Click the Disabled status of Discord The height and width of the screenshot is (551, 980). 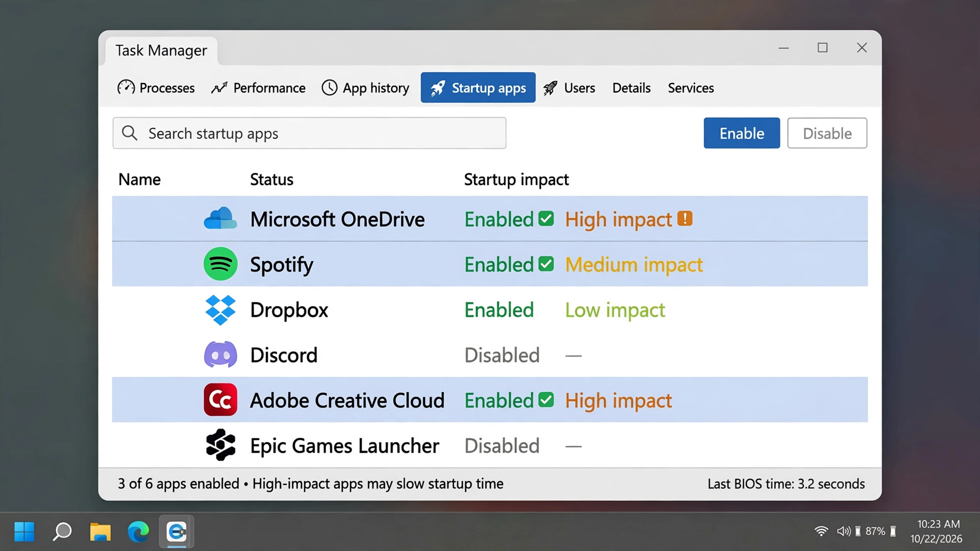click(x=502, y=355)
